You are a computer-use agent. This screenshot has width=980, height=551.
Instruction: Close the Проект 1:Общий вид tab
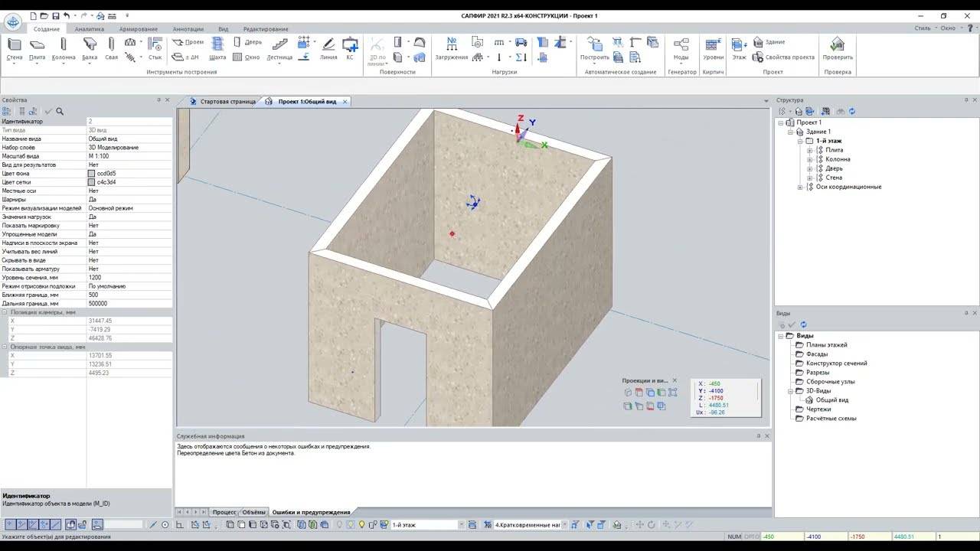pos(345,101)
